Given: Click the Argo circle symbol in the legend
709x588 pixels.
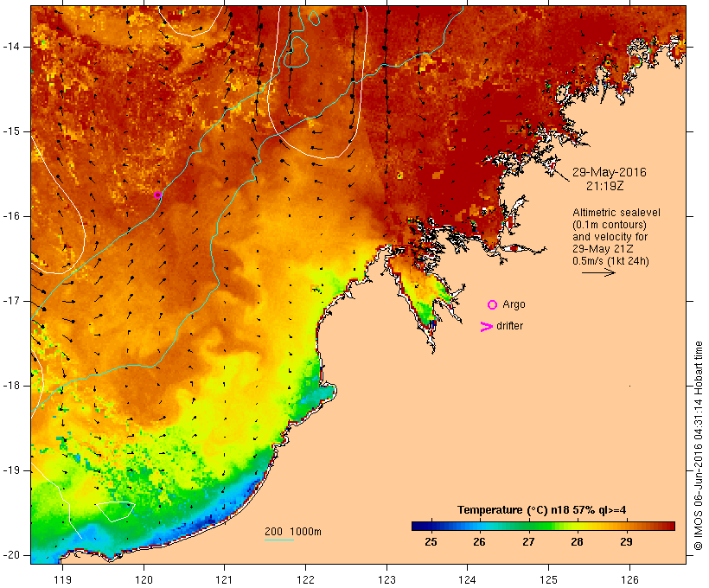Looking at the screenshot, I should point(493,305).
